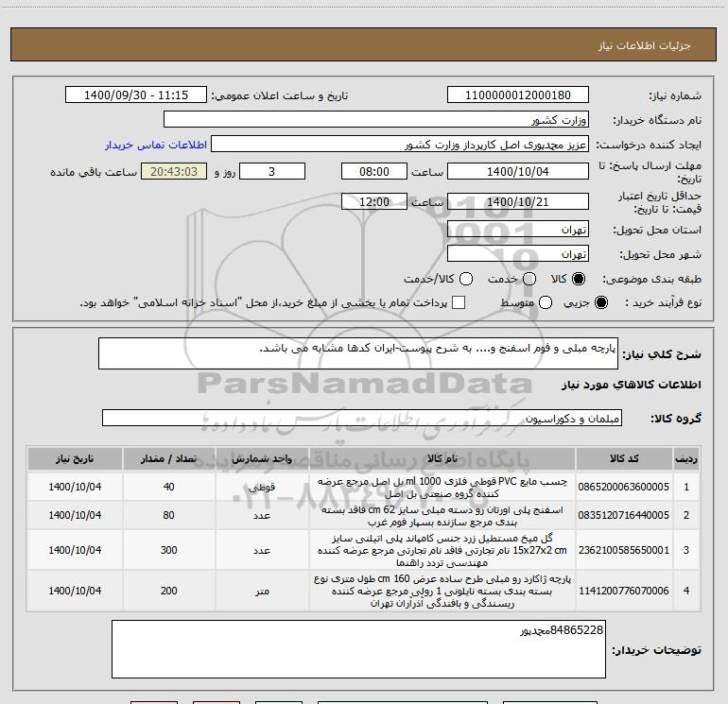The width and height of the screenshot is (728, 704).
Task: Click product code 0835120716440005
Action: tap(624, 515)
